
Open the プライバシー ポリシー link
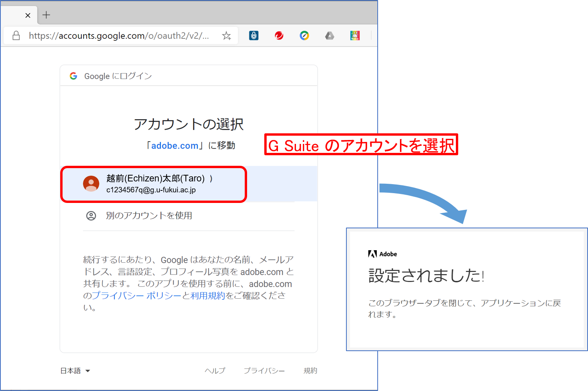tap(136, 296)
